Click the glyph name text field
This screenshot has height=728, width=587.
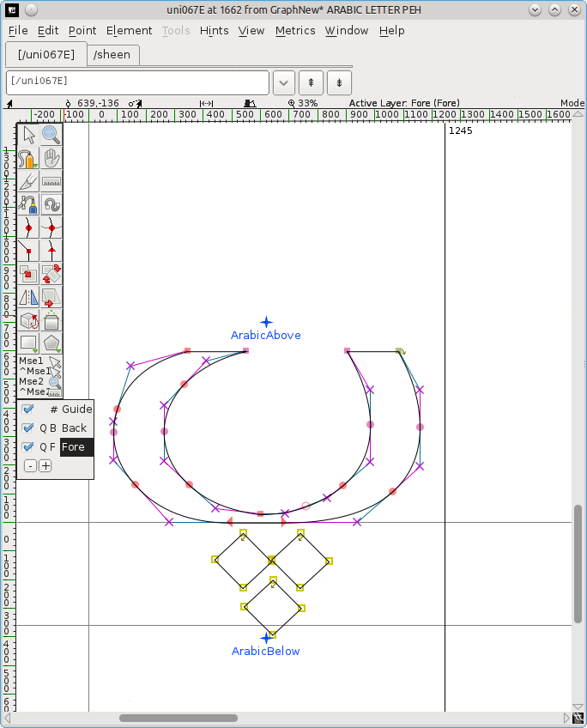click(137, 81)
